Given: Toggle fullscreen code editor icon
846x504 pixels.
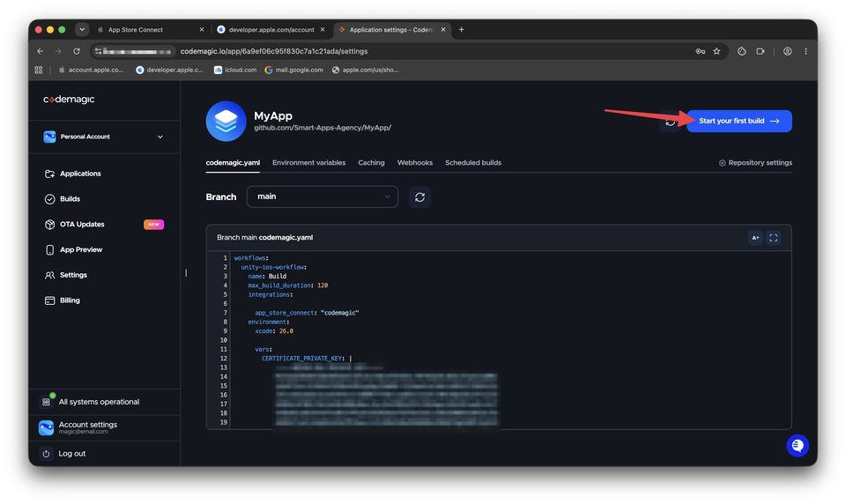Looking at the screenshot, I should click(773, 238).
